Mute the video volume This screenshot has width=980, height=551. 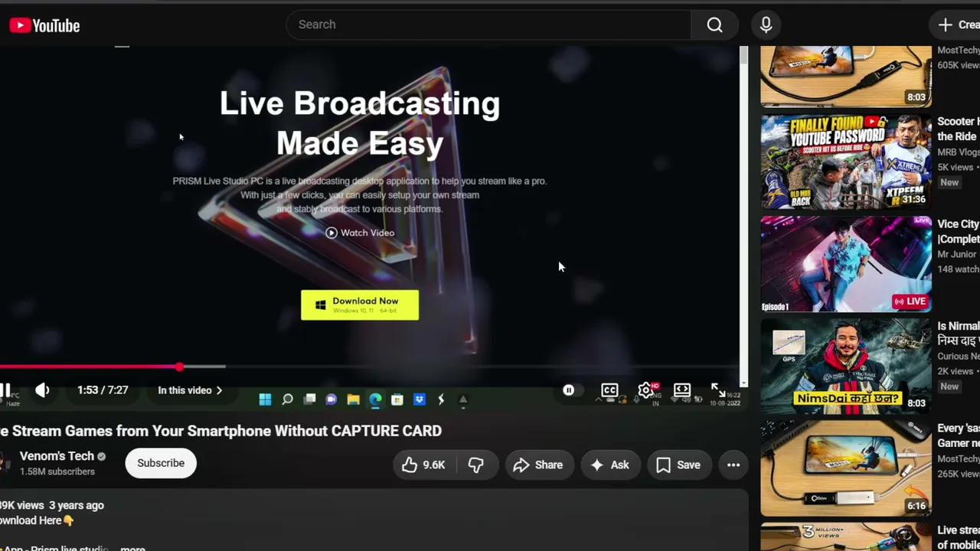coord(42,390)
